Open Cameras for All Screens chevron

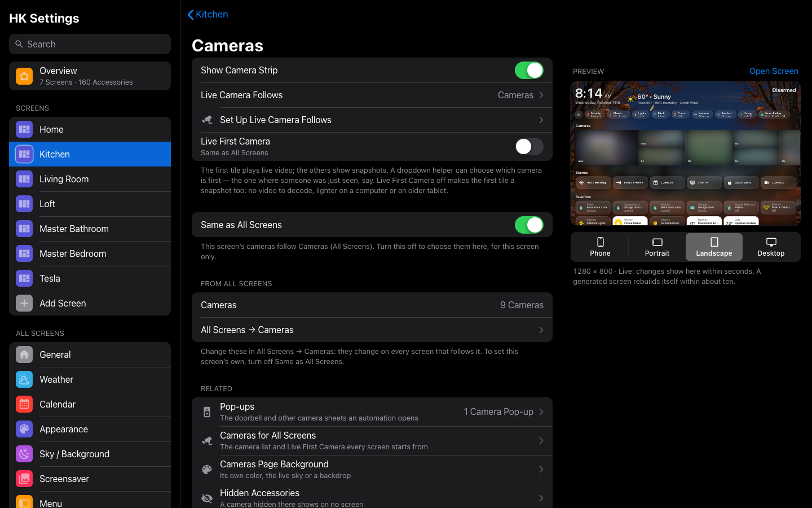[x=541, y=441]
